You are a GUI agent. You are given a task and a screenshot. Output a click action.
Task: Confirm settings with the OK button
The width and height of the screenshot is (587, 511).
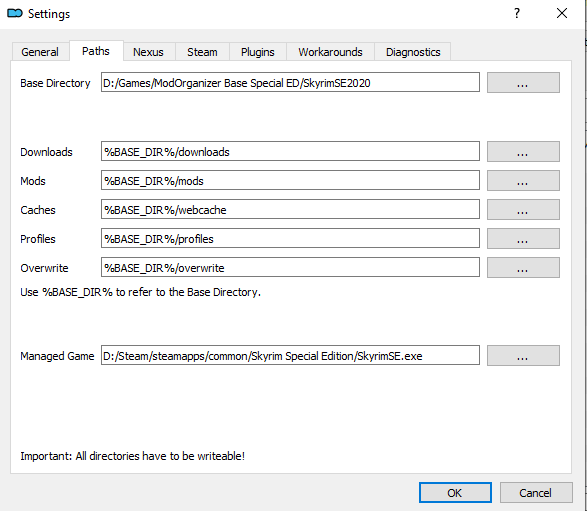click(455, 493)
